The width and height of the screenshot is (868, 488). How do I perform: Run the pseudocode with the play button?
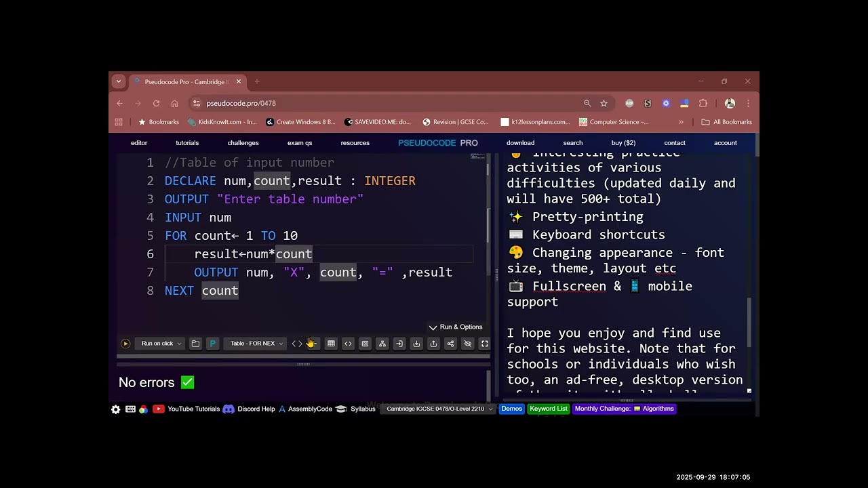click(x=125, y=344)
